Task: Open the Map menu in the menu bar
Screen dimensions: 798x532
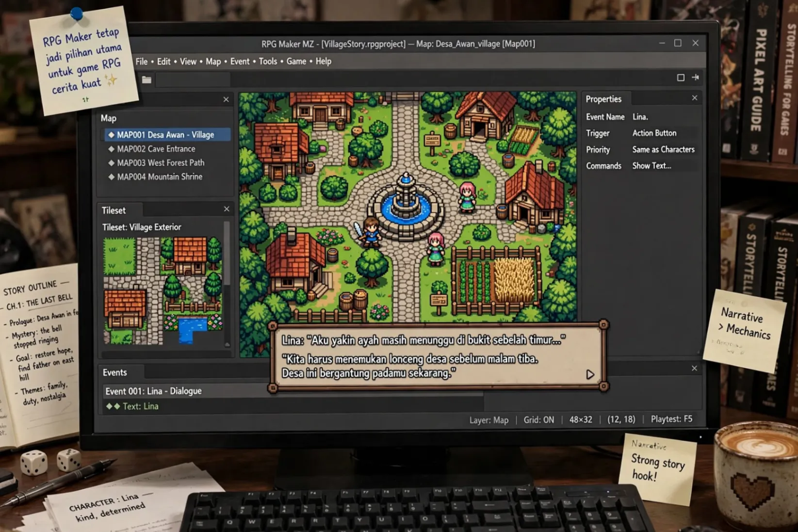Action: pyautogui.click(x=213, y=62)
